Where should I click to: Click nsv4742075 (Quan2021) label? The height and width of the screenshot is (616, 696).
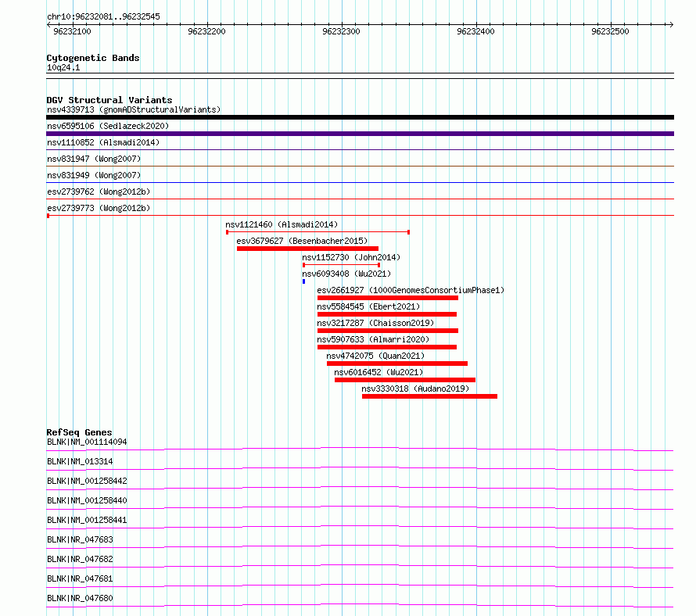(x=375, y=356)
